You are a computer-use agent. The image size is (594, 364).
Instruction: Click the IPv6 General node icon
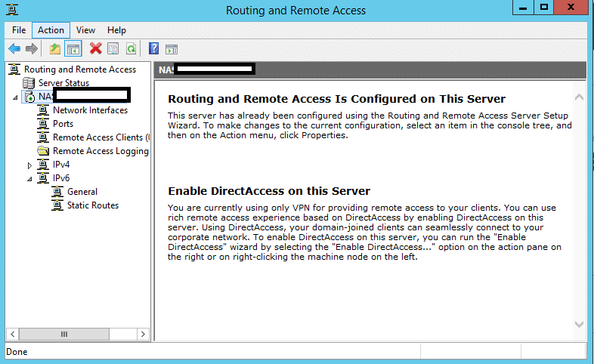[x=57, y=192]
